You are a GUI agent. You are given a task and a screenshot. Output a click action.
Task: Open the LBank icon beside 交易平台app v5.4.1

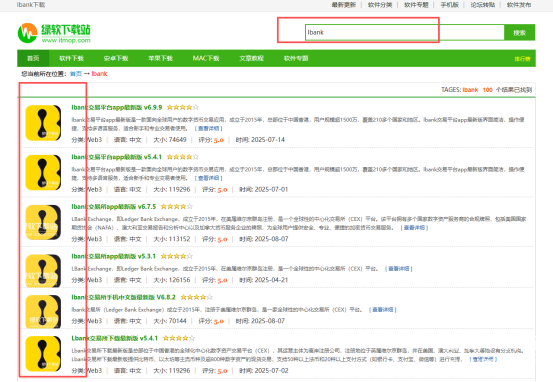[43, 172]
